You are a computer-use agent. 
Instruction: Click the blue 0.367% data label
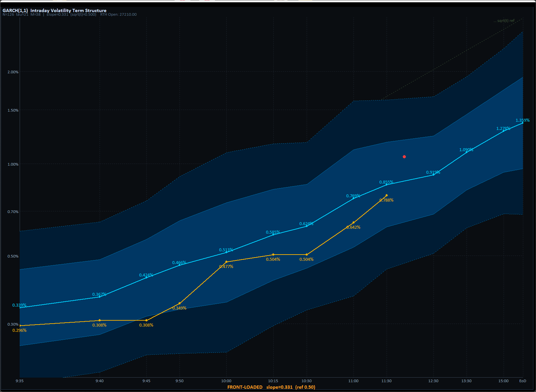[99, 294]
